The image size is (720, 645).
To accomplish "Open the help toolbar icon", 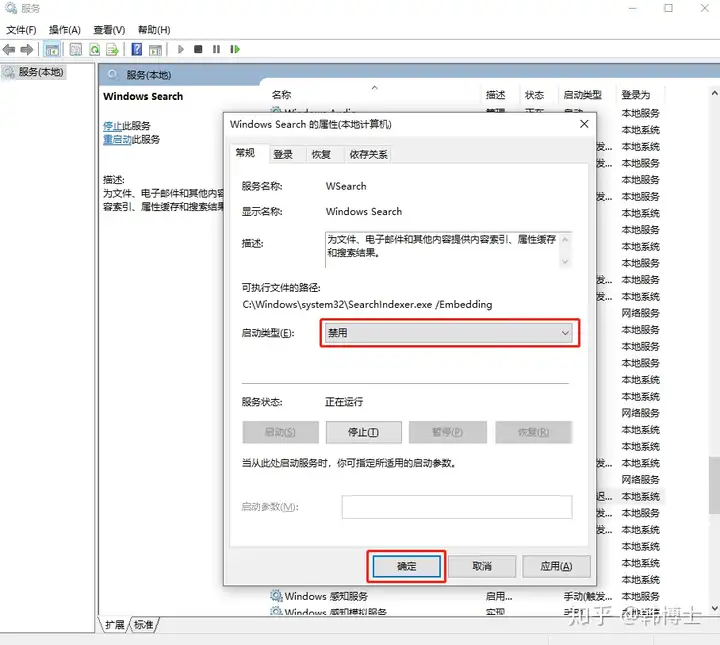I will [x=136, y=49].
